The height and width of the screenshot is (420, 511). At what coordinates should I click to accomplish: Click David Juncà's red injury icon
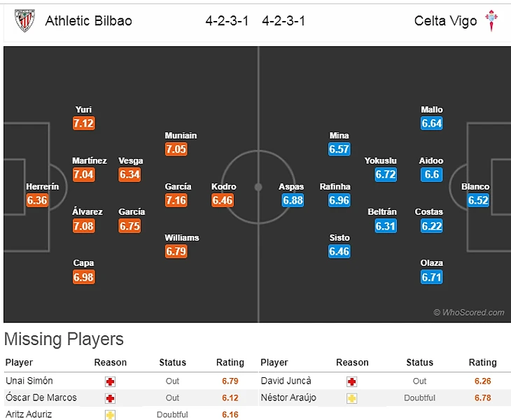click(x=352, y=381)
